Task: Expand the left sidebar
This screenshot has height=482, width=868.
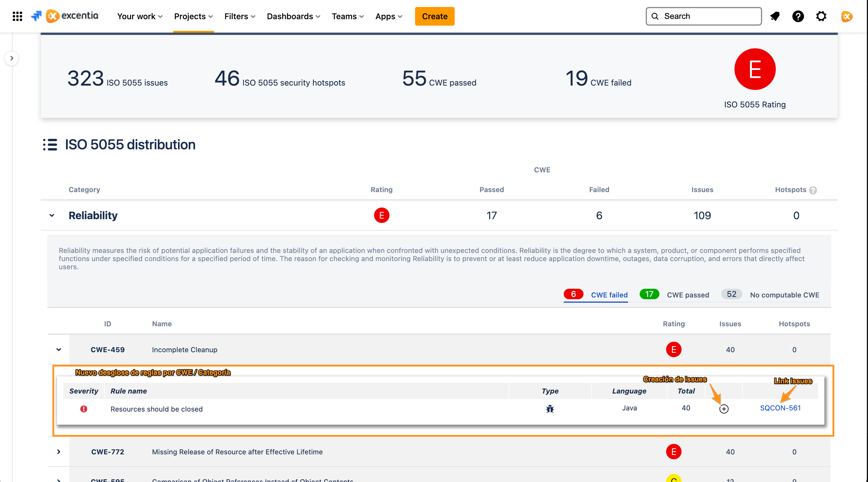Action: point(12,58)
